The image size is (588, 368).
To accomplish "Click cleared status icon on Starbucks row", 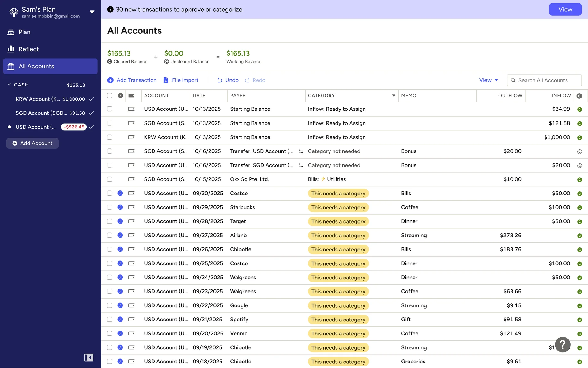I will click(x=579, y=208).
